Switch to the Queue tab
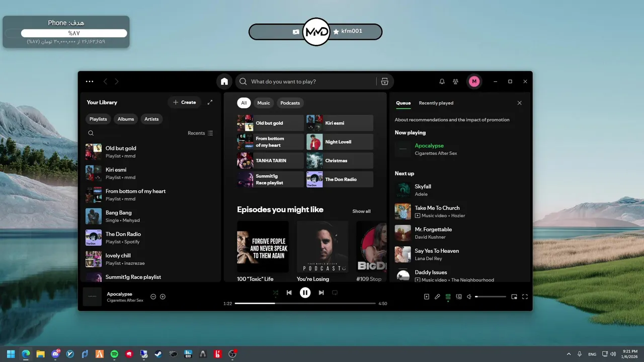This screenshot has width=644, height=362. (403, 103)
